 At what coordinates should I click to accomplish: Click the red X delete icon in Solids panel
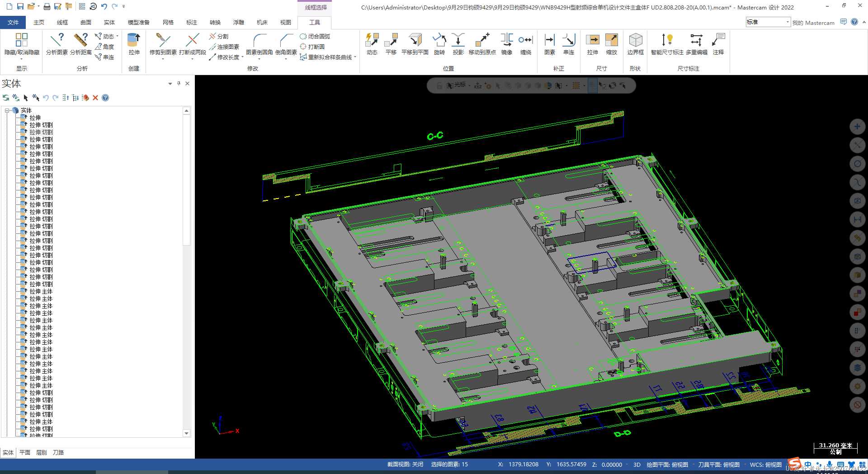(95, 98)
